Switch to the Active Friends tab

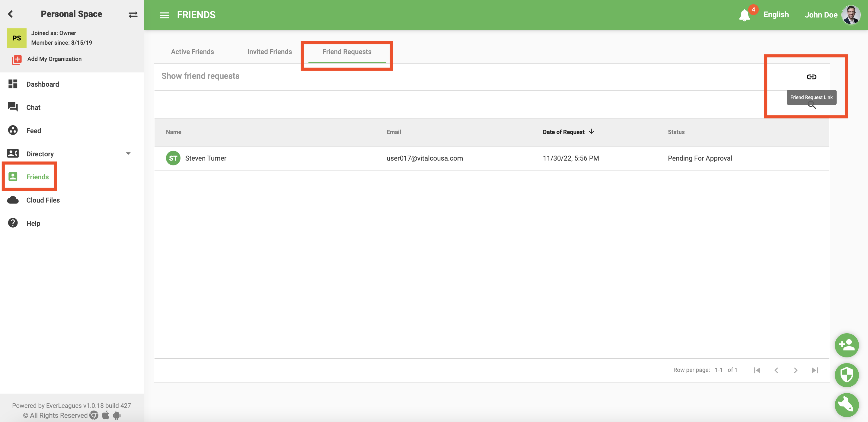point(192,52)
